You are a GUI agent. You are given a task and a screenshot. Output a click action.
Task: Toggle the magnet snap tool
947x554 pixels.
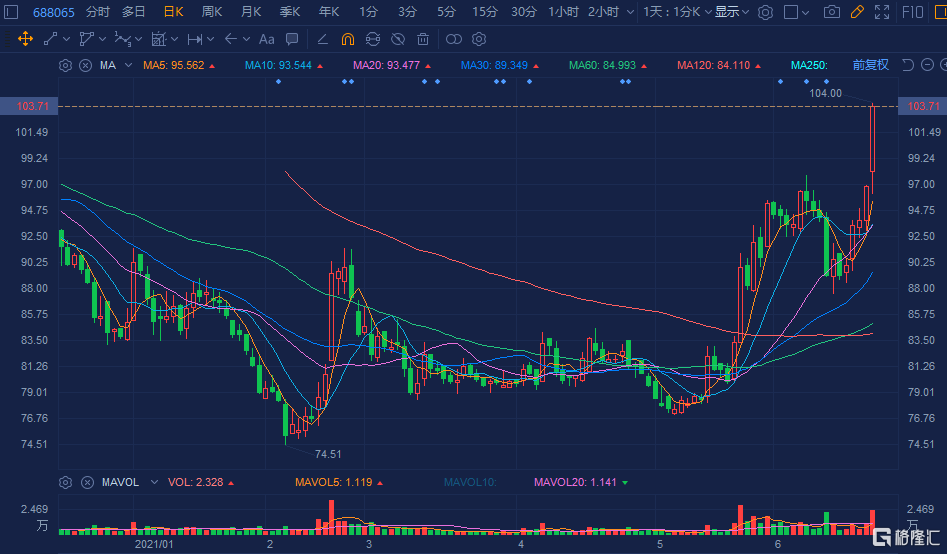[348, 39]
